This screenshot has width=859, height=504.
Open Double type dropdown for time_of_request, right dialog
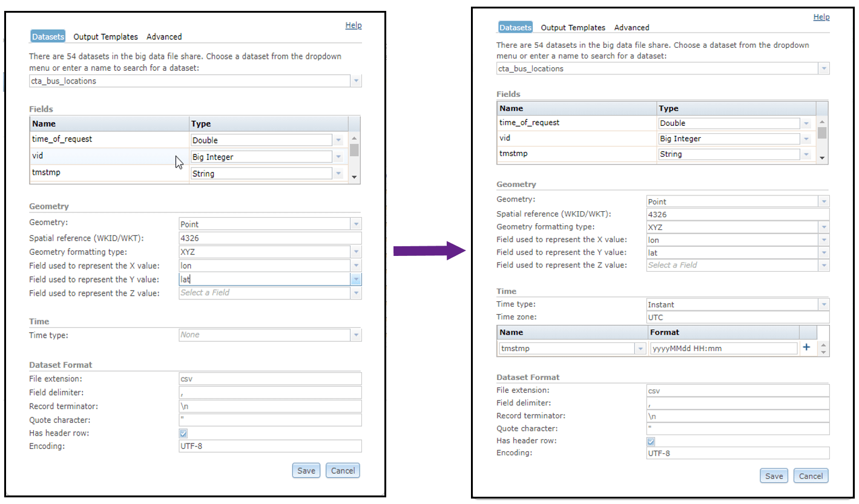[806, 123]
